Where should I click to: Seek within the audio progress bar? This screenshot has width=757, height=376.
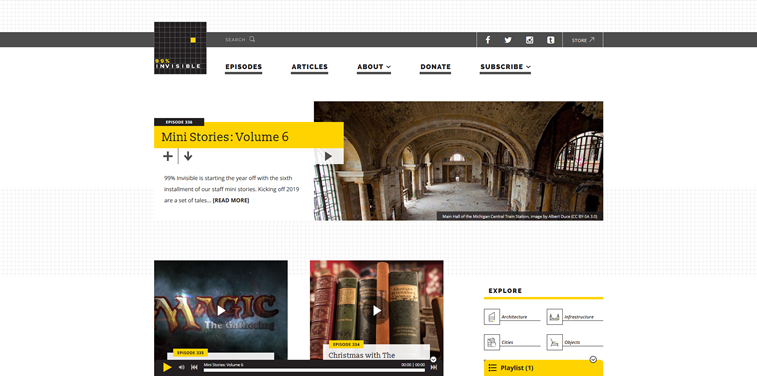click(314, 370)
